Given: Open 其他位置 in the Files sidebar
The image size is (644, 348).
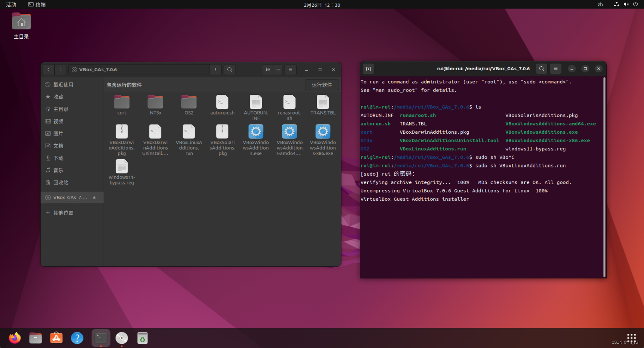Looking at the screenshot, I should click(x=72, y=213).
